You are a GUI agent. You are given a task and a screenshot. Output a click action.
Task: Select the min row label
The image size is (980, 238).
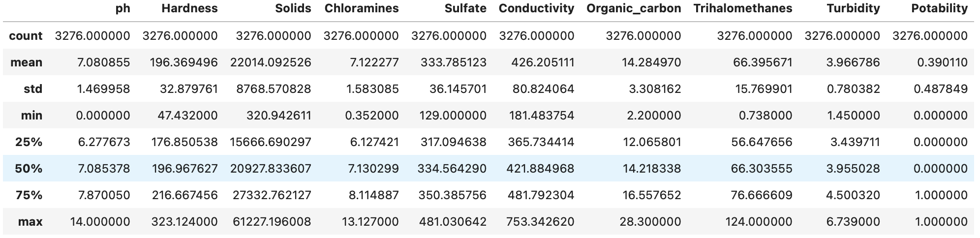tap(31, 116)
